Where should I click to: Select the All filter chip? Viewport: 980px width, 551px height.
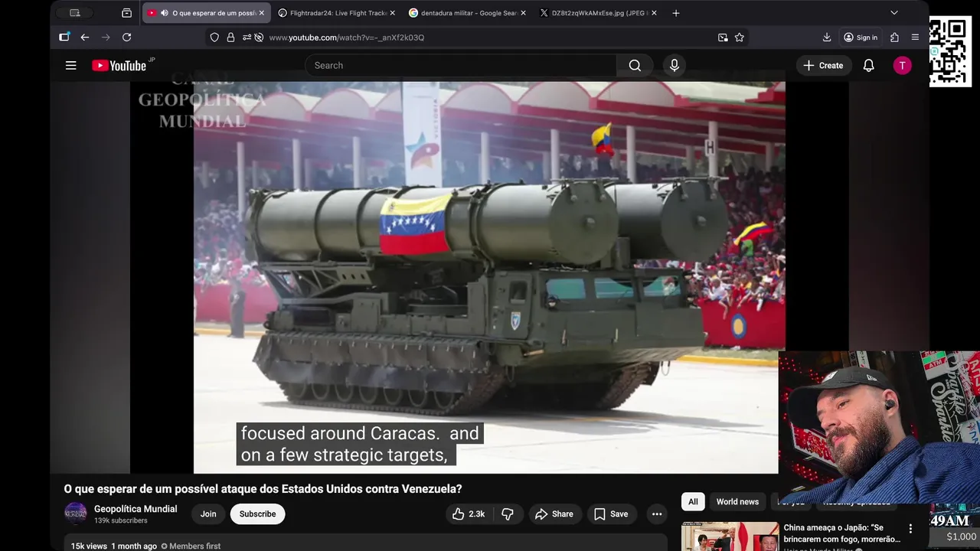pyautogui.click(x=693, y=502)
